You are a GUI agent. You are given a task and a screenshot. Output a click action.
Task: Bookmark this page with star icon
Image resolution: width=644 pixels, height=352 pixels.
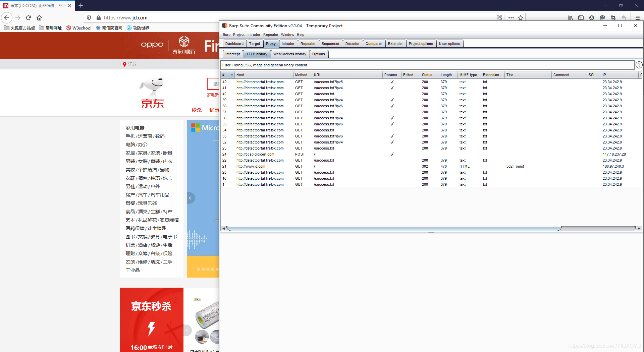coord(521,18)
